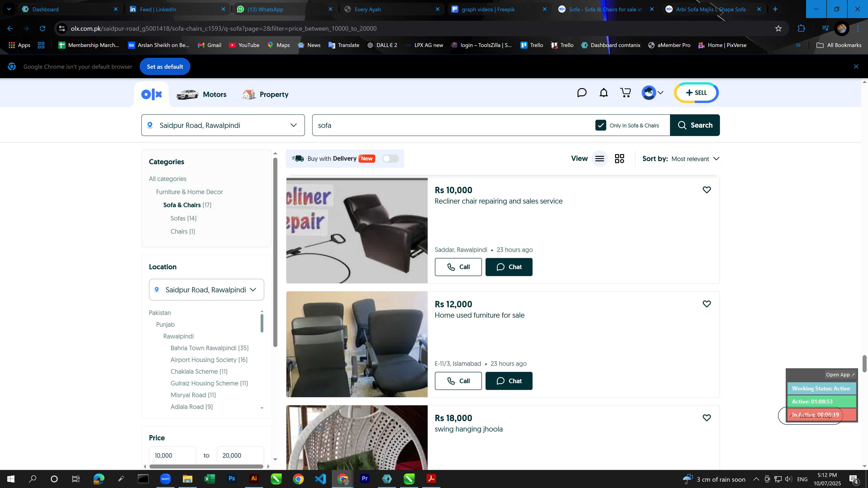The width and height of the screenshot is (868, 488).
Task: Switch to the Feed | LinkedIn tab
Action: (178, 9)
